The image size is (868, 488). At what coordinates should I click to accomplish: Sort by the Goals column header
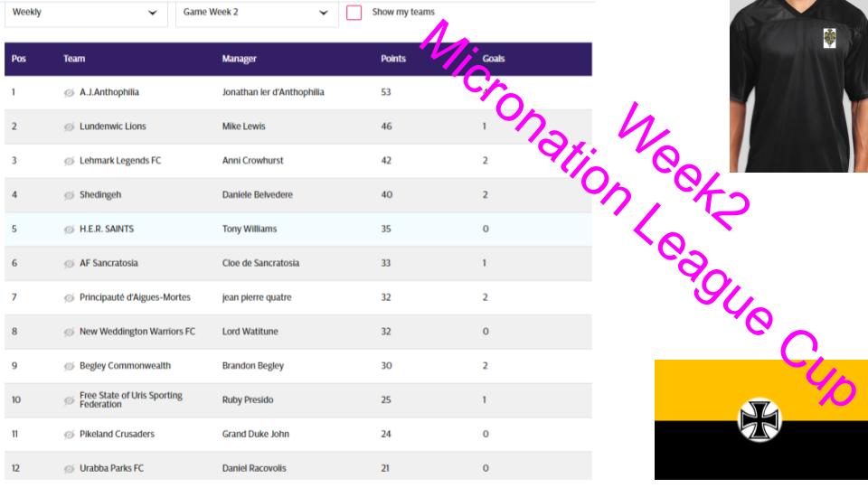point(494,59)
